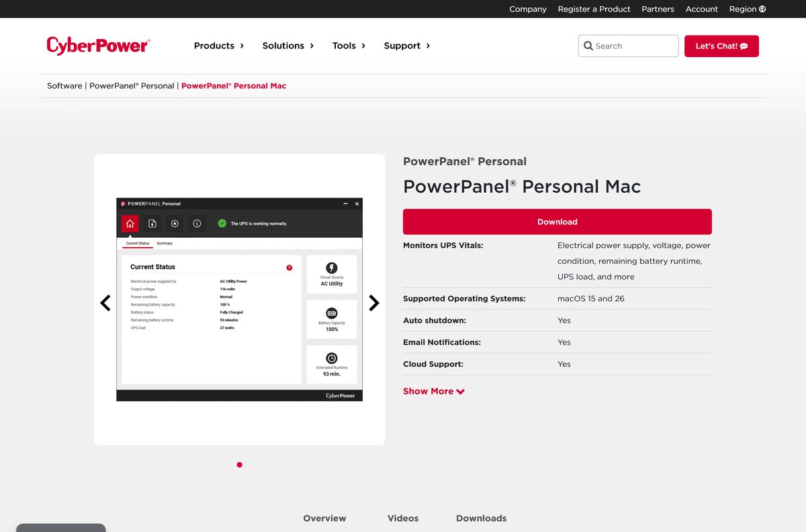Image resolution: width=806 pixels, height=532 pixels.
Task: Switch to the Overview tab
Action: click(x=324, y=518)
